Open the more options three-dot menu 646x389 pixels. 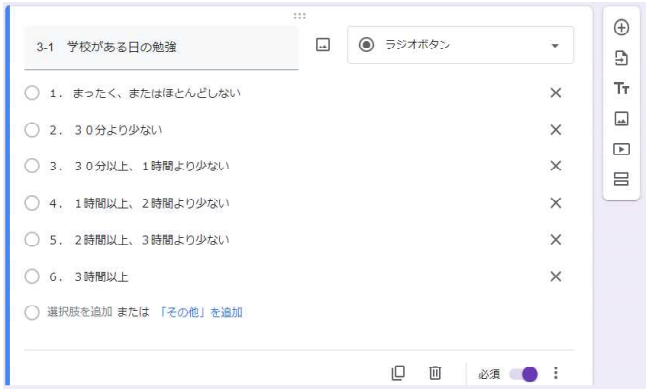[x=556, y=373]
